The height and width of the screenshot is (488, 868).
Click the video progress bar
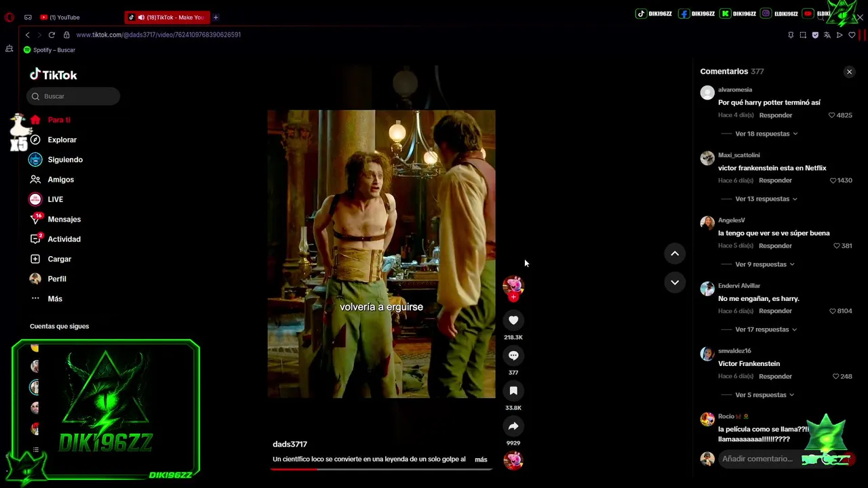(x=381, y=468)
